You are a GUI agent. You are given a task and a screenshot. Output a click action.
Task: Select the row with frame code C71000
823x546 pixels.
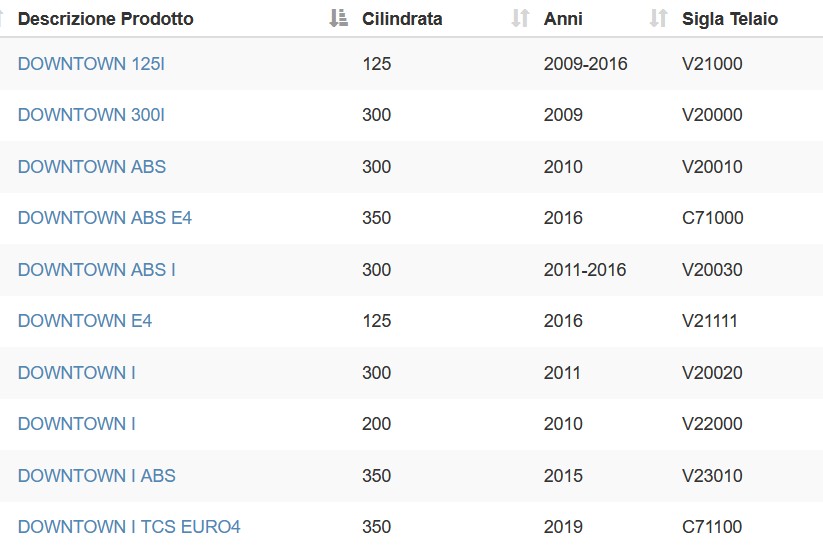pyautogui.click(x=412, y=218)
